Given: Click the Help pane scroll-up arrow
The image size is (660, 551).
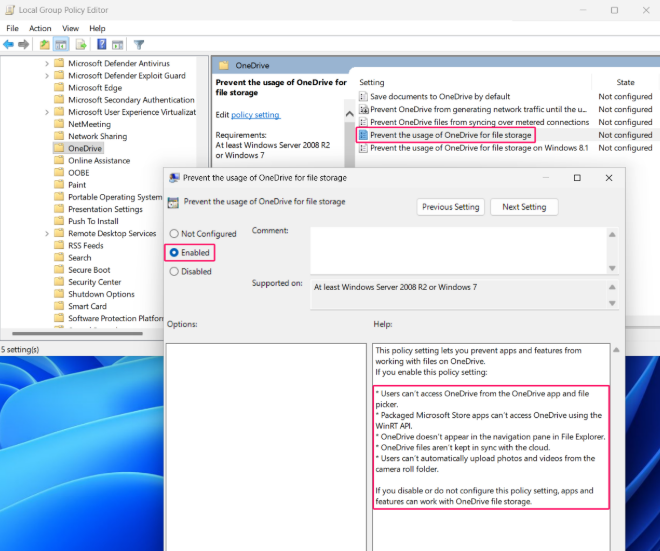Looking at the screenshot, I should 616,350.
